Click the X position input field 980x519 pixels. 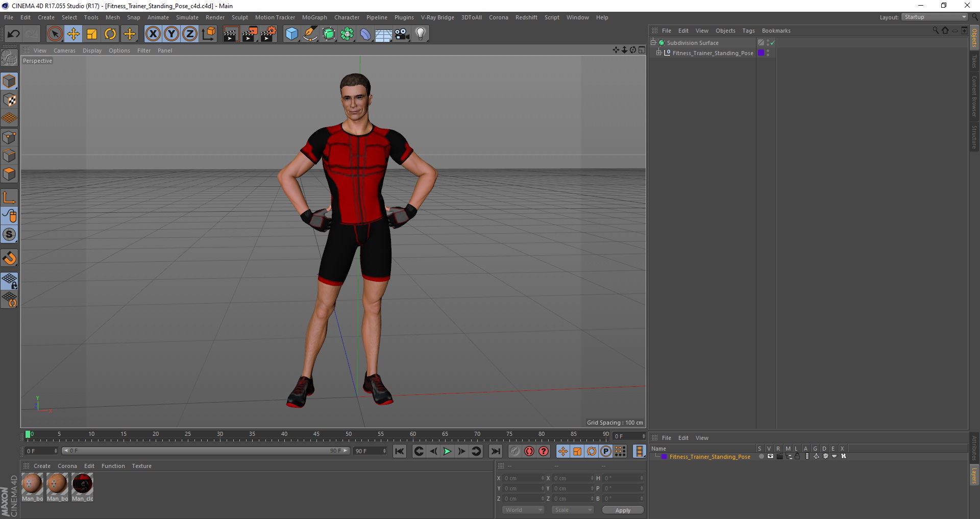pyautogui.click(x=523, y=478)
